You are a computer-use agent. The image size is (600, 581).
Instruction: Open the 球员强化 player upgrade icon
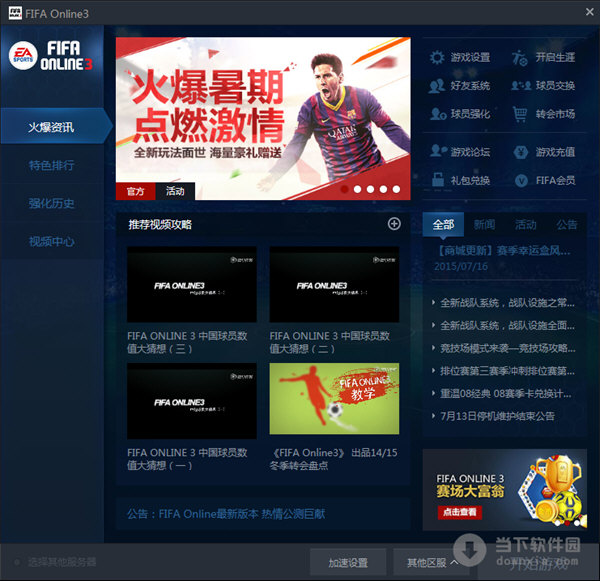click(x=438, y=114)
